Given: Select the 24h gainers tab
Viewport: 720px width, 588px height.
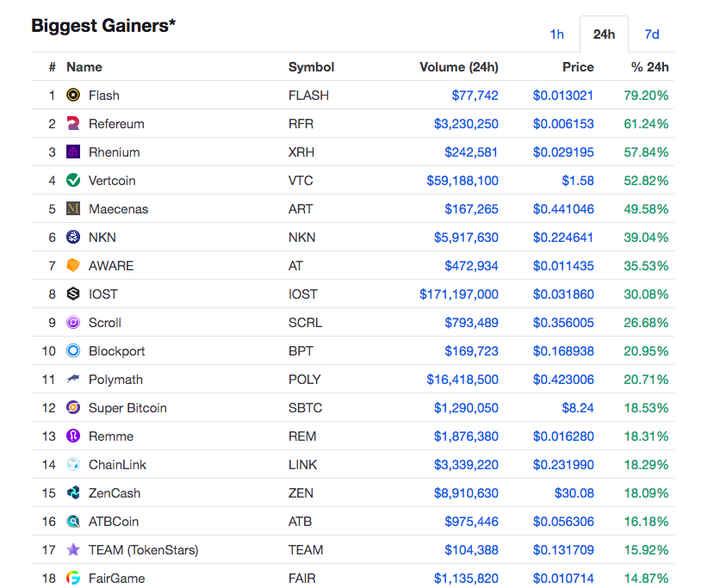Looking at the screenshot, I should coord(604,34).
